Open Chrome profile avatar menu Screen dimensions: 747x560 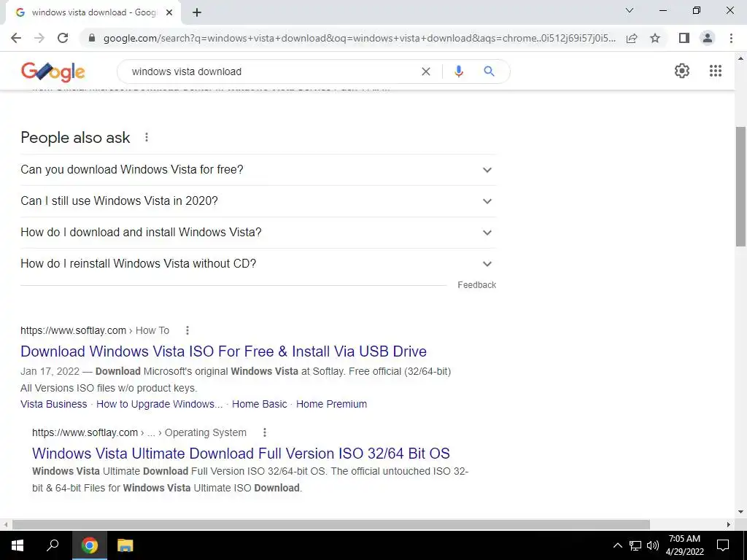click(x=708, y=38)
